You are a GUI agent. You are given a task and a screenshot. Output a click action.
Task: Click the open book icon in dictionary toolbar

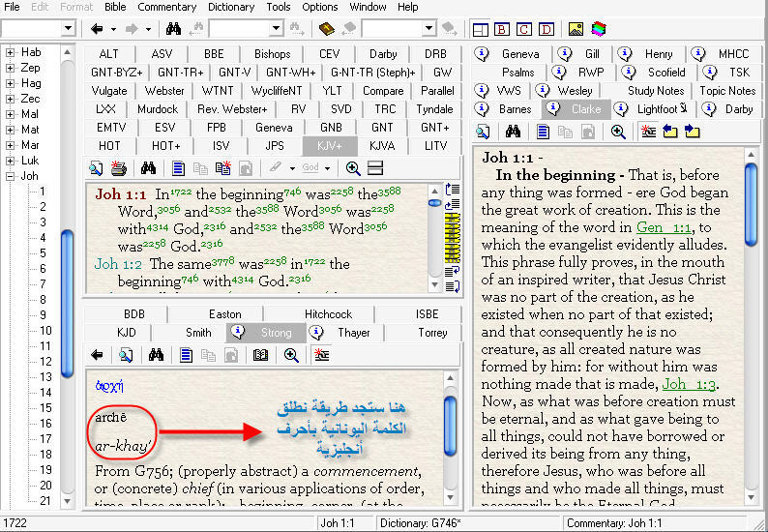pos(260,355)
